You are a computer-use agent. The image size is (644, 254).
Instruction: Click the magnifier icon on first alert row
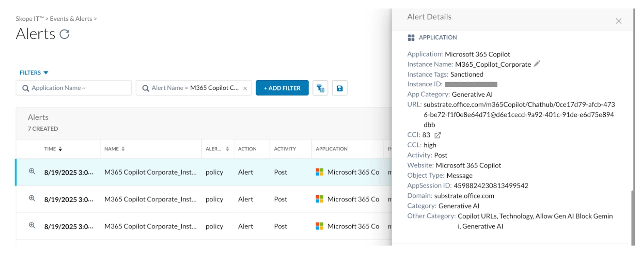coord(32,172)
